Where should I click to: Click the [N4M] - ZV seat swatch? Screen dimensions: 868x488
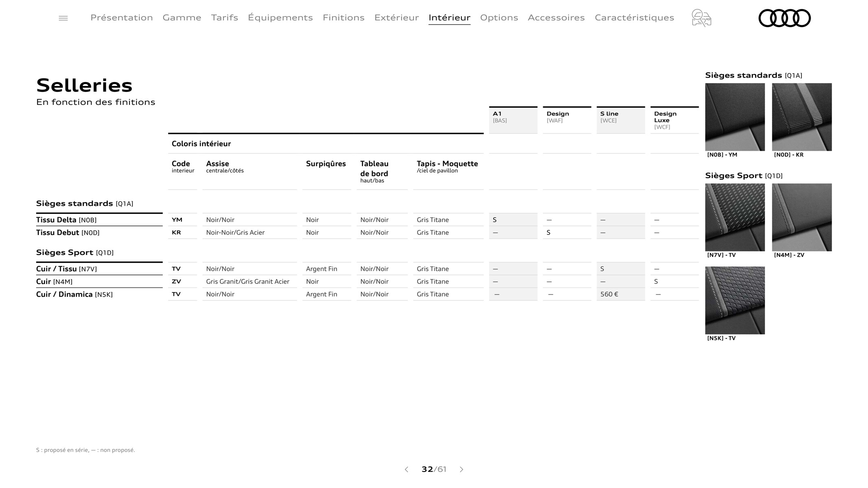tap(802, 217)
